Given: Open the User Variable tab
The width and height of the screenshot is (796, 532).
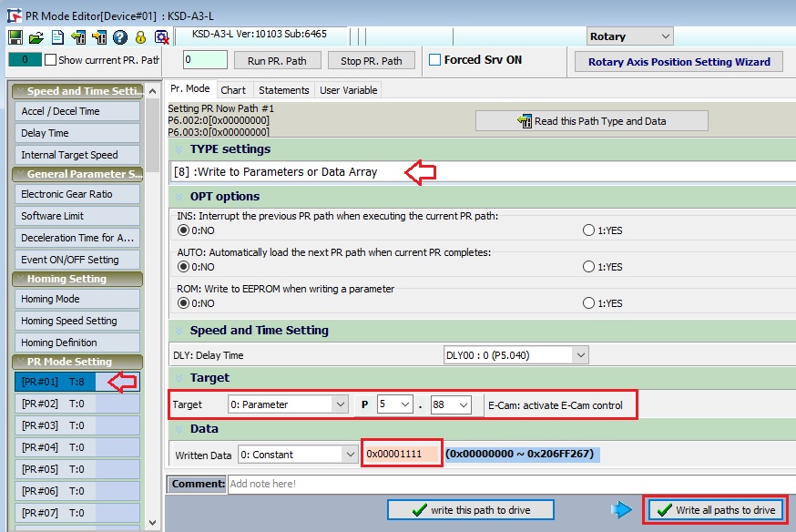Looking at the screenshot, I should [x=348, y=89].
